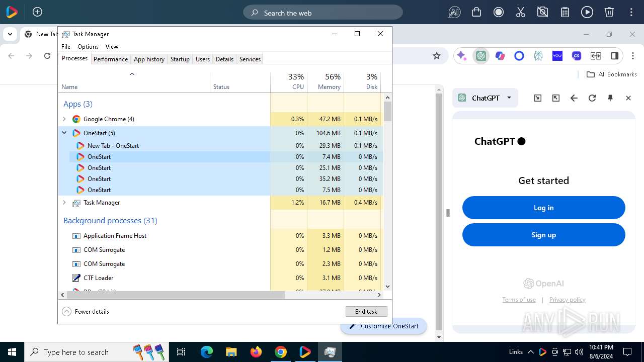Expand the Task Manager process group
Screen dimensions: 644x362
point(64,203)
